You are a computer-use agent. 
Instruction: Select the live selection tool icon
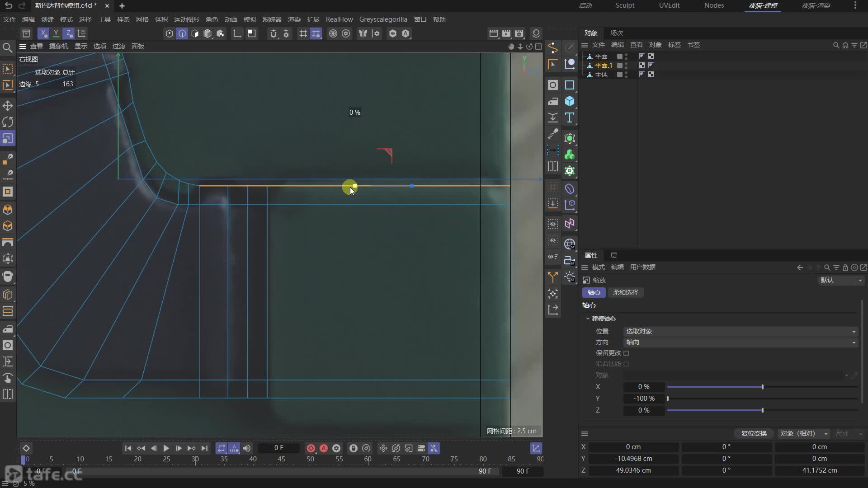8,69
